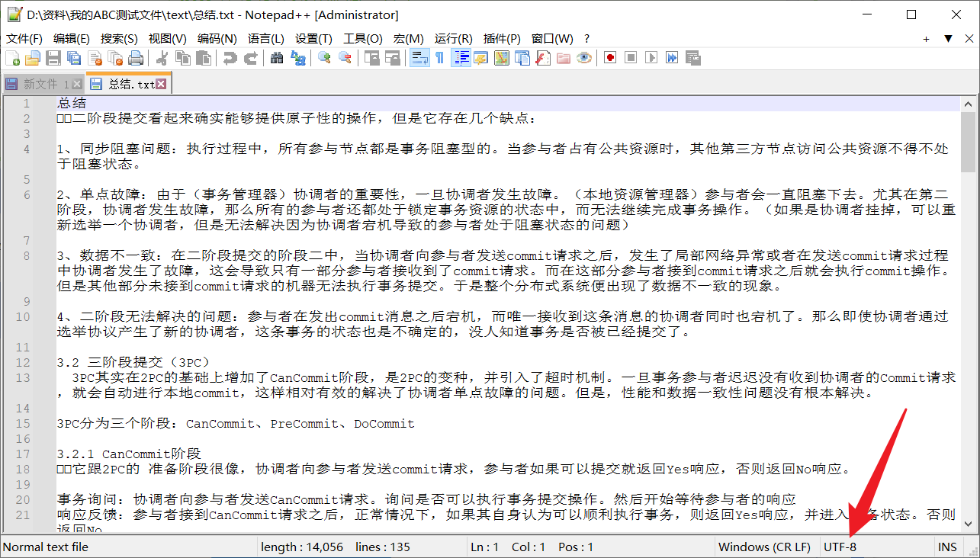This screenshot has height=558, width=980.
Task: Click the Normal text file status label
Action: (46, 547)
